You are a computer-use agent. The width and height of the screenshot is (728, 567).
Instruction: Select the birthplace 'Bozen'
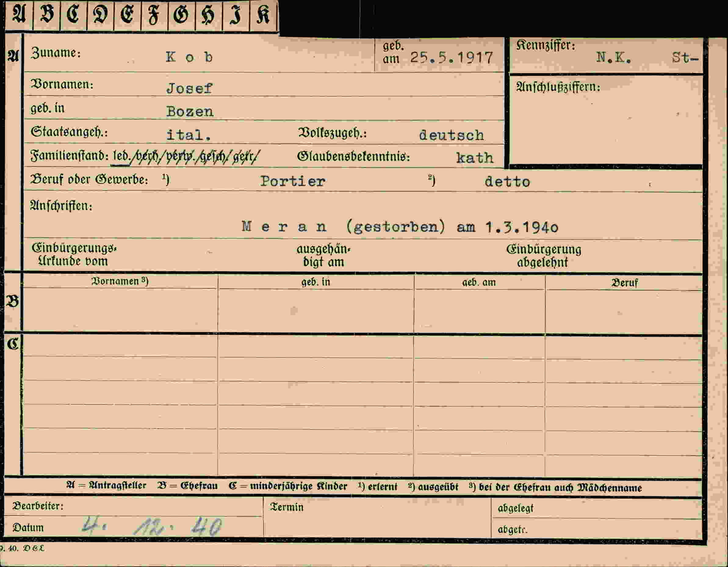(x=190, y=111)
